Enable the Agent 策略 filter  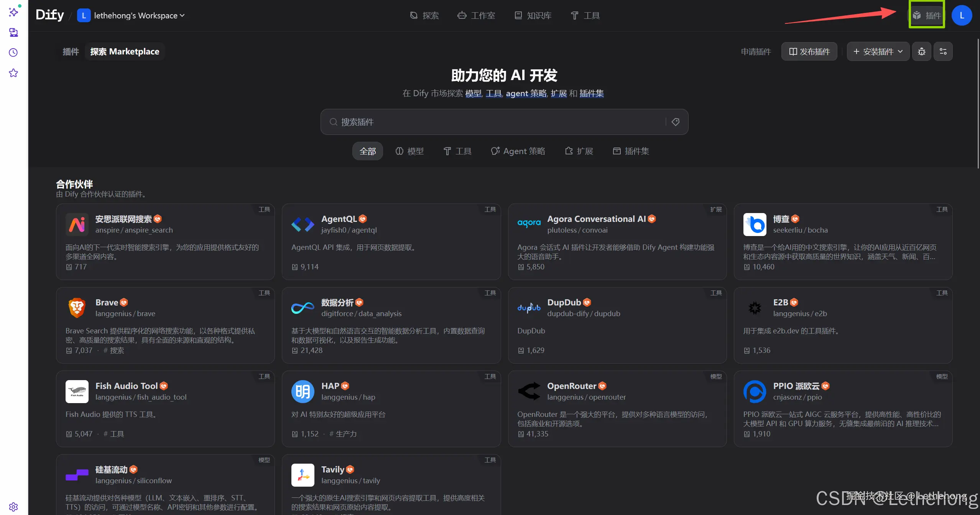click(x=518, y=151)
